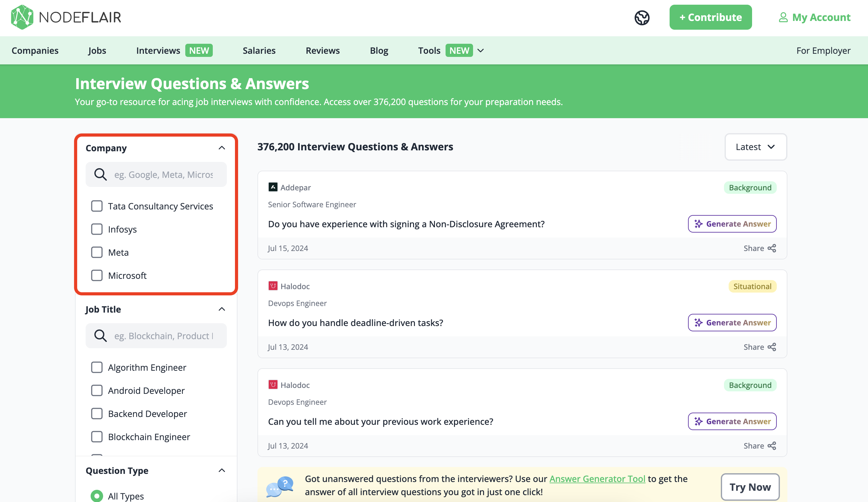Screen dimensions: 868x502
Task: Click the NodeFlair logo icon
Action: (22, 17)
